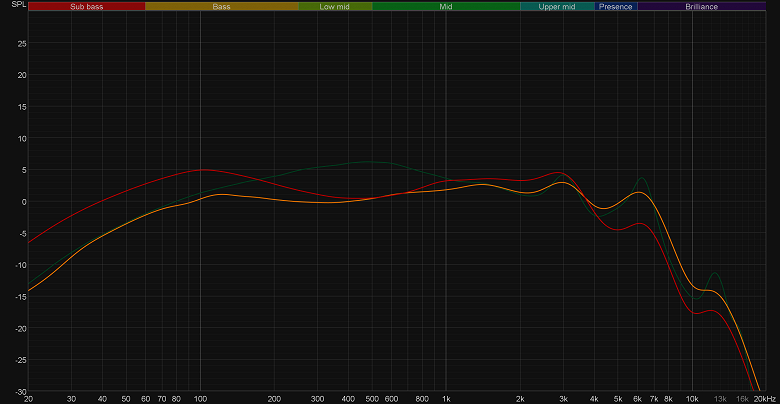
Task: Click the 6k frequency axis label
Action: point(638,399)
